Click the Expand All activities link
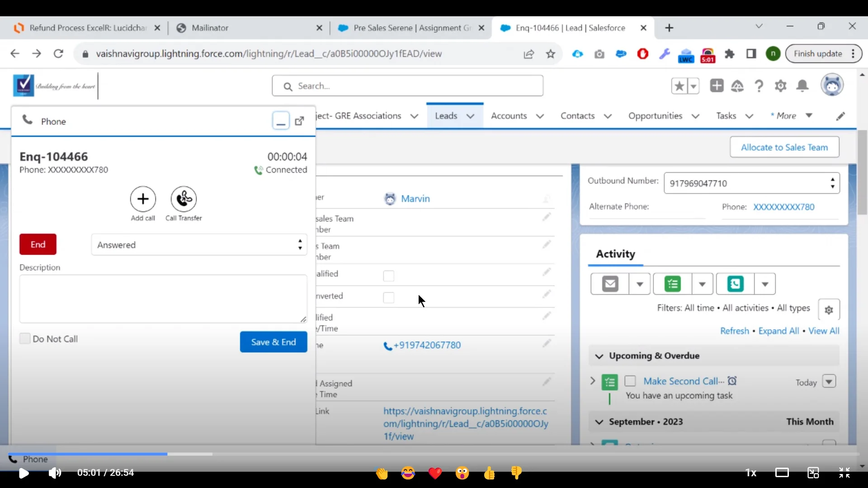 tap(778, 330)
